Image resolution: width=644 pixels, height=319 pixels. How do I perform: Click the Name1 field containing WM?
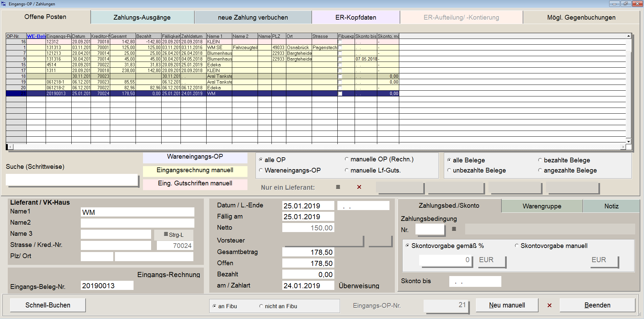pos(138,212)
